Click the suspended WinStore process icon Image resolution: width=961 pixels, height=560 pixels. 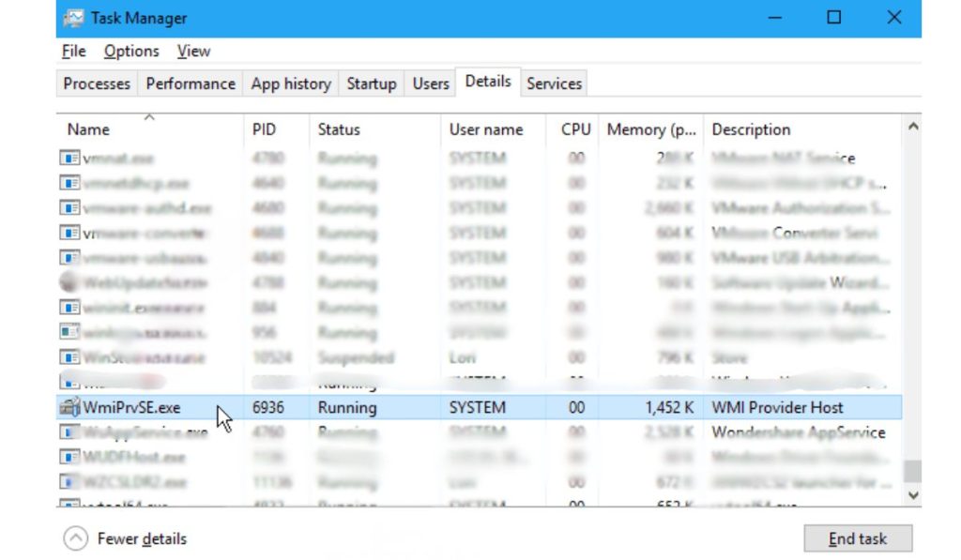(x=69, y=357)
